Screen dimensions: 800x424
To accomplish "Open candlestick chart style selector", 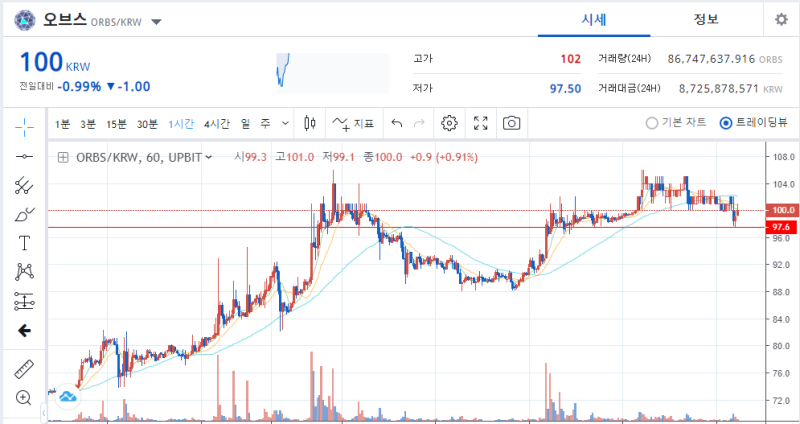I will pos(310,123).
